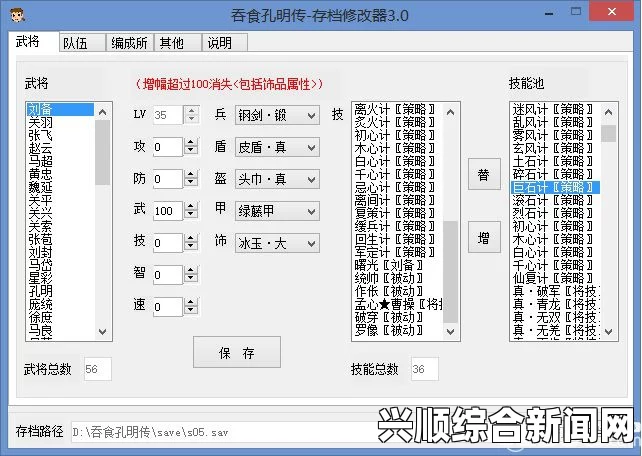
Task: Select 离间计 in the skill list
Action: (x=395, y=200)
